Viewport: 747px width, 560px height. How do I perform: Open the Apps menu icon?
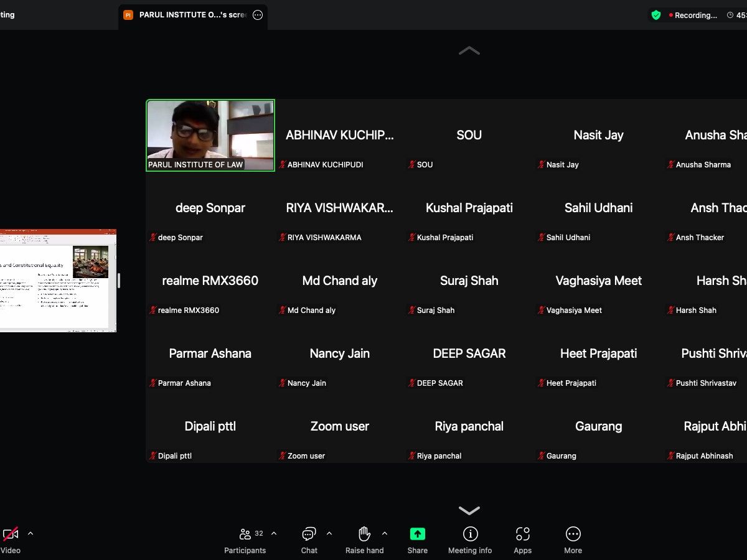coord(522,534)
